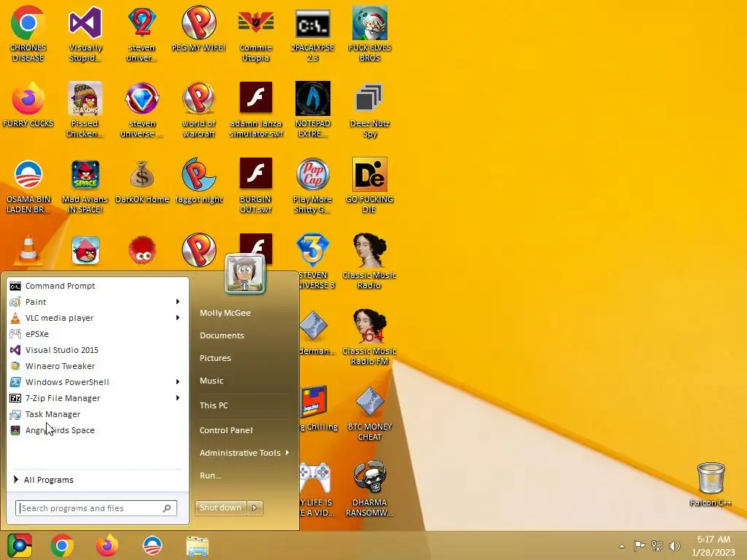Open File Explorer from the taskbar
This screenshot has width=747, height=560.
coord(197,546)
